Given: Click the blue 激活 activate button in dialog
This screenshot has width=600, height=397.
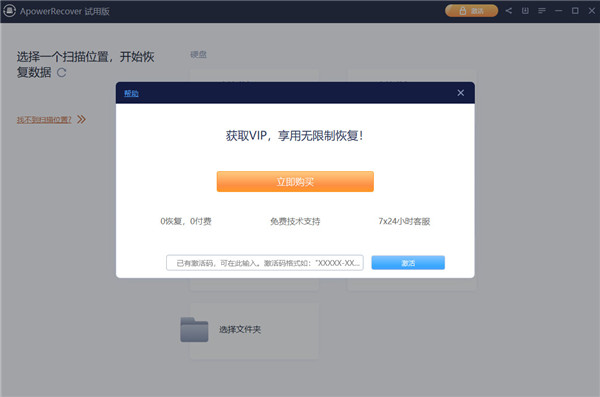Looking at the screenshot, I should tap(408, 263).
